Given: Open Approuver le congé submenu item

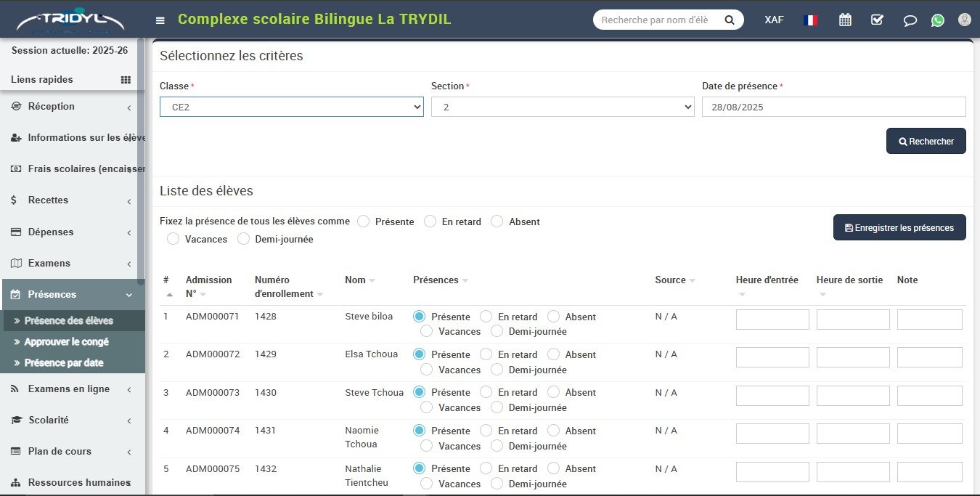Looking at the screenshot, I should click(x=66, y=341).
